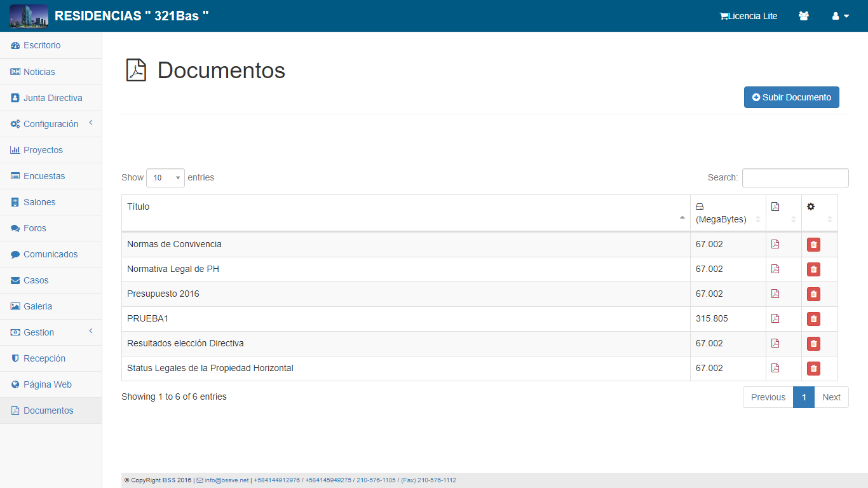Open PDF of Normativa Legal de PH
The height and width of the screenshot is (488, 868).
(x=775, y=269)
